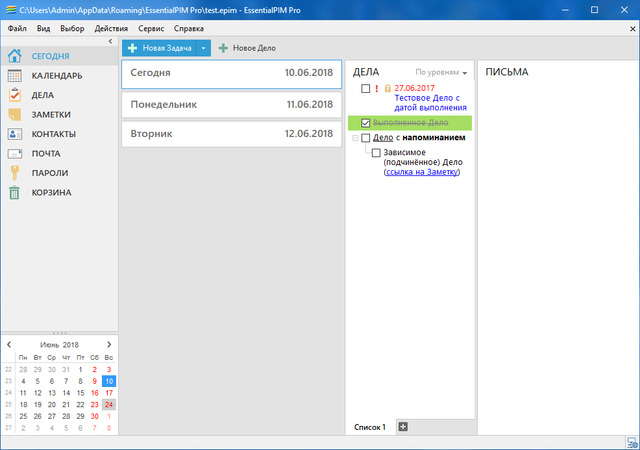Image resolution: width=640 pixels, height=450 pixels.
Task: Mark Зависимое (подчинённое) Дело as done
Action: [377, 153]
